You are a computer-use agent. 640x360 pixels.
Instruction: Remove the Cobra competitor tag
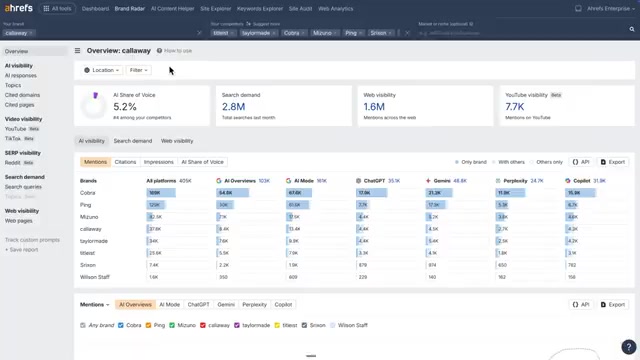303,33
